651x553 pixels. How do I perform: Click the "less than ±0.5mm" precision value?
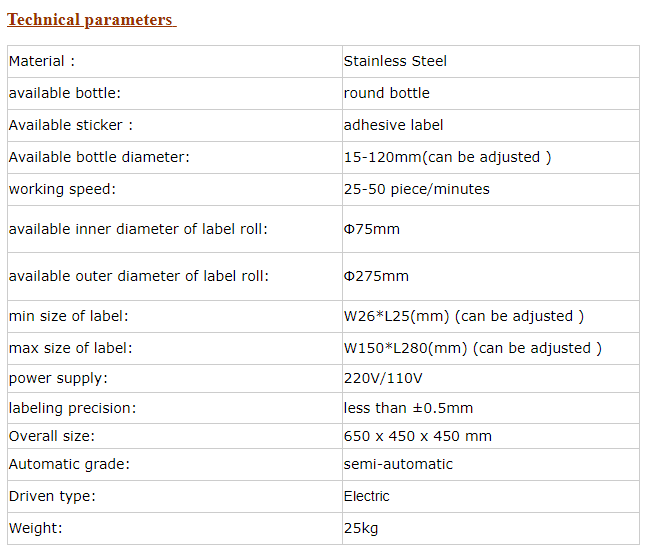coord(408,408)
